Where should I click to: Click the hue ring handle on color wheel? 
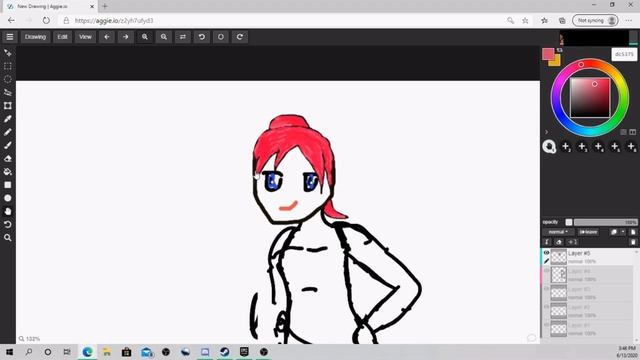click(x=581, y=64)
